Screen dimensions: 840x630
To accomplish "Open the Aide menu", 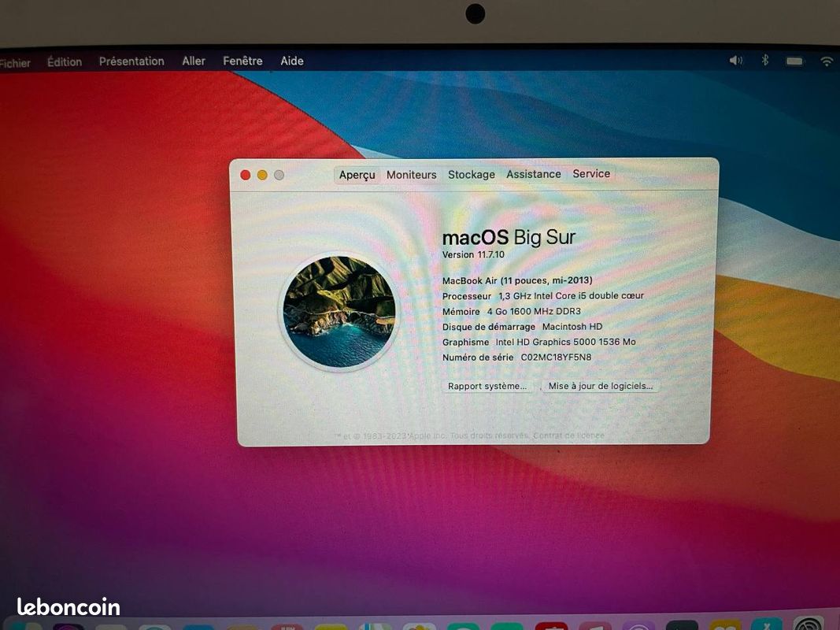I will (x=292, y=61).
